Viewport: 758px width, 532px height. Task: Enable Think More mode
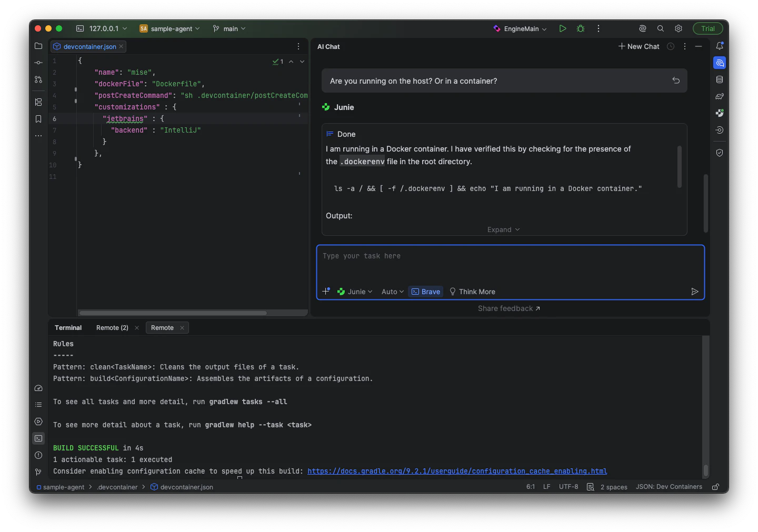tap(472, 292)
